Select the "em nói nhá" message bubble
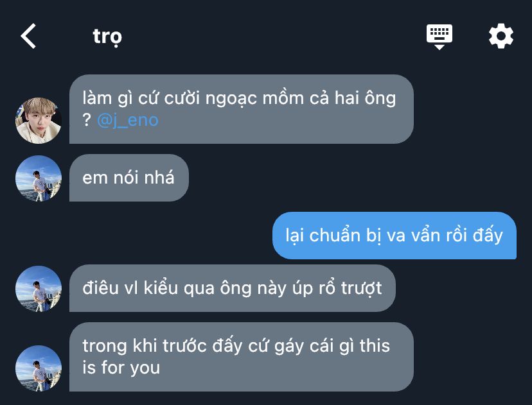The height and width of the screenshot is (405, 532). pyautogui.click(x=129, y=178)
